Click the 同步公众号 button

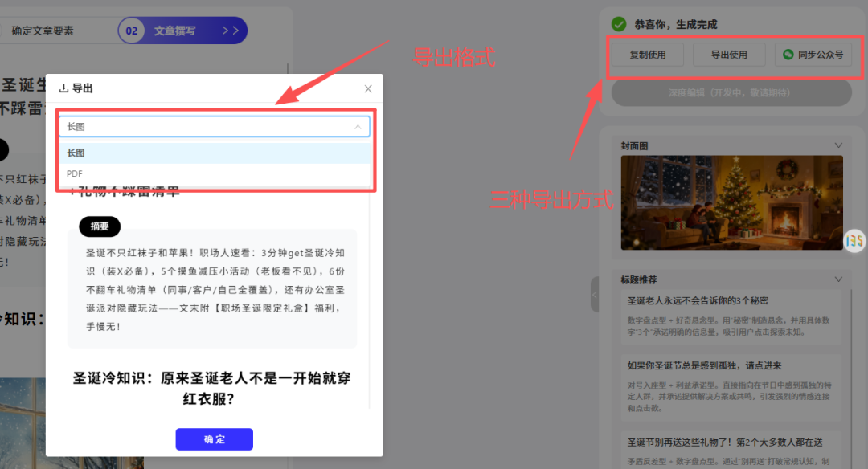pyautogui.click(x=813, y=55)
